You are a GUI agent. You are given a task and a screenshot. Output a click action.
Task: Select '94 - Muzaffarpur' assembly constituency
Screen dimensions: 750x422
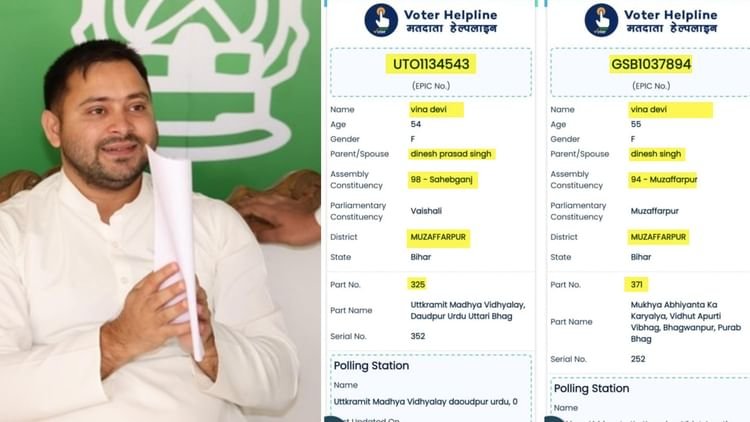pos(664,179)
